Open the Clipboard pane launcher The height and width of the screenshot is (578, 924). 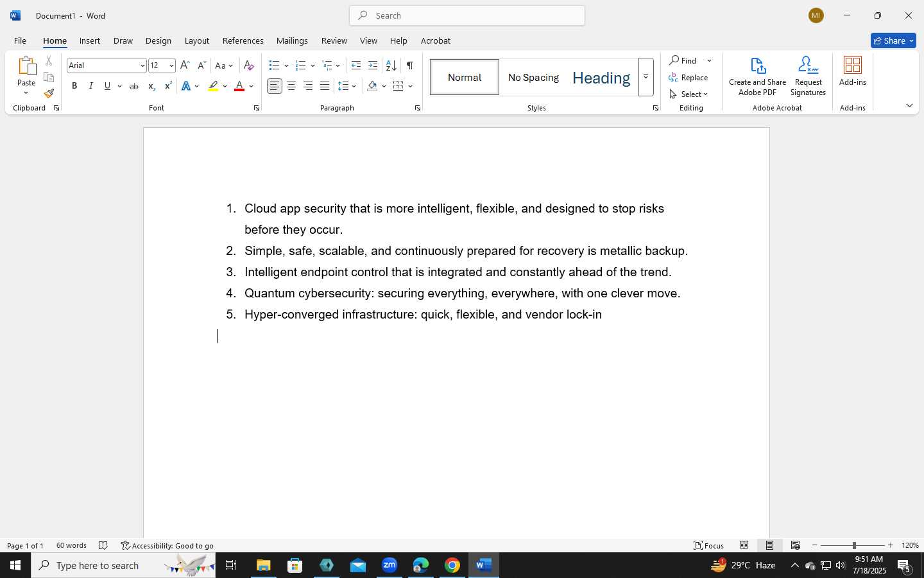56,109
